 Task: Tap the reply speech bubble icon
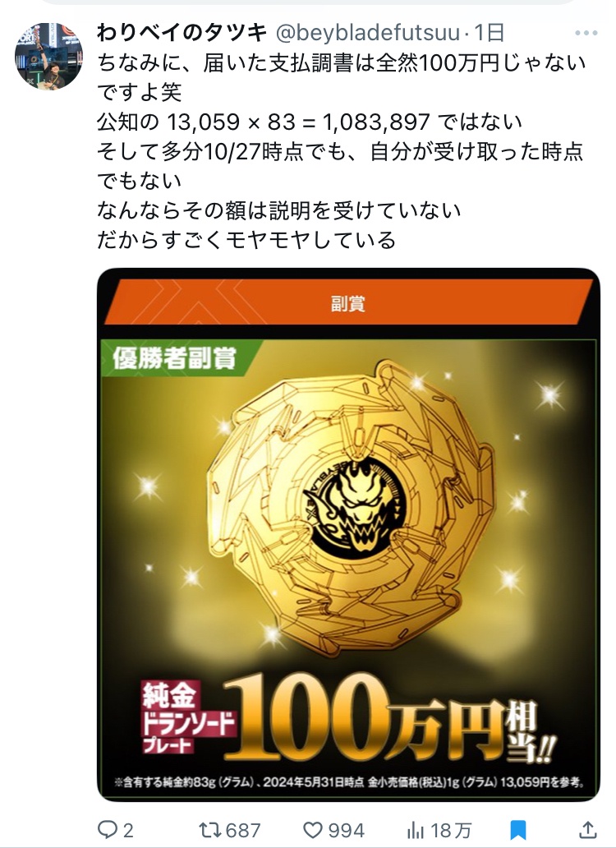(107, 830)
